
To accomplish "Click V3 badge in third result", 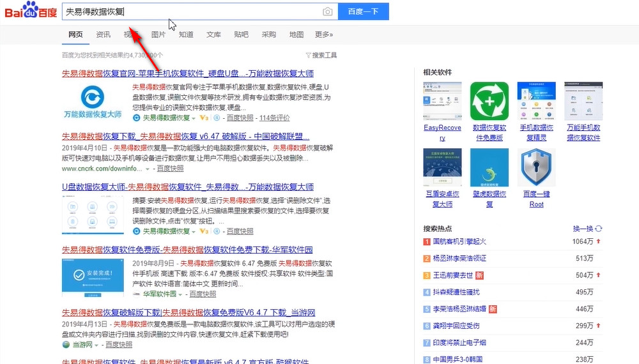I will (x=204, y=231).
